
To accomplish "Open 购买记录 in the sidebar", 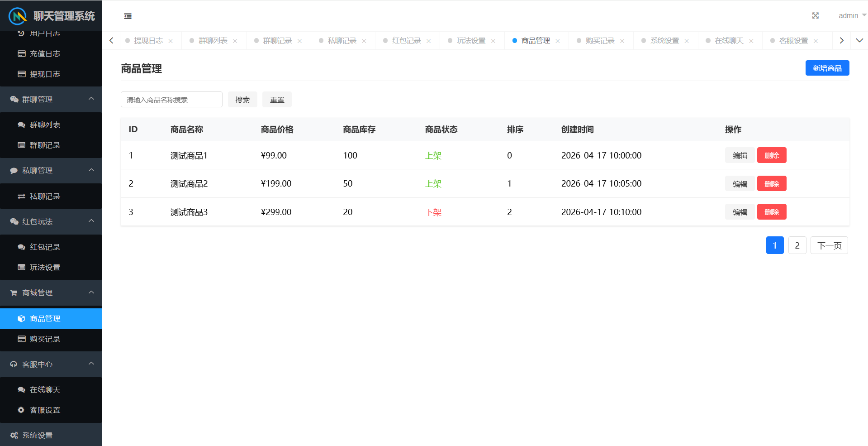I will (x=45, y=339).
